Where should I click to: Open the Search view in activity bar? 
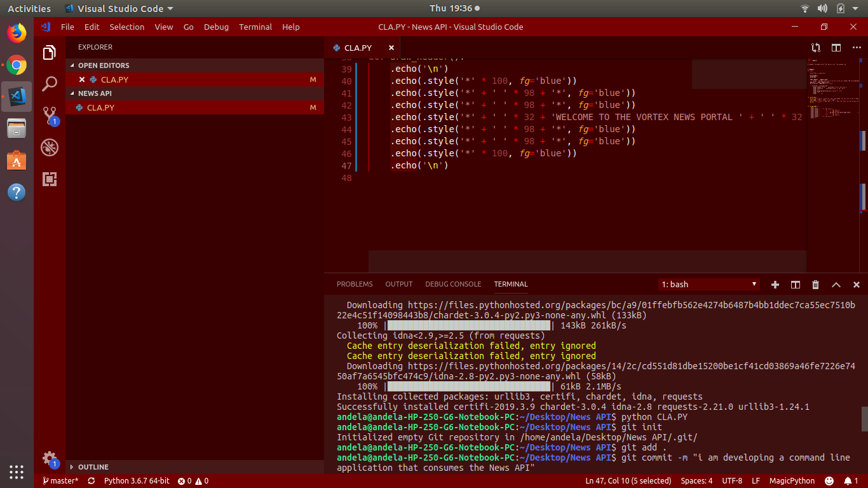[x=50, y=84]
